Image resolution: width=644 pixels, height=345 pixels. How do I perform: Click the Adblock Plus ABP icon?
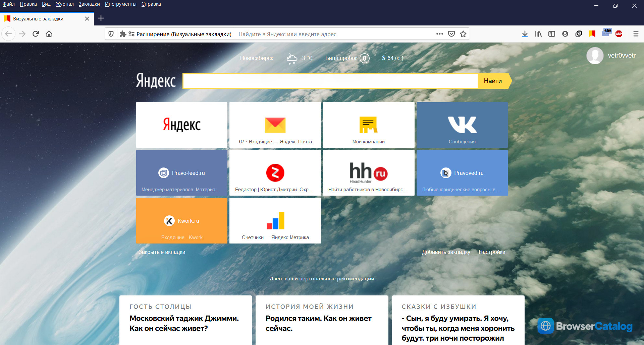point(619,34)
